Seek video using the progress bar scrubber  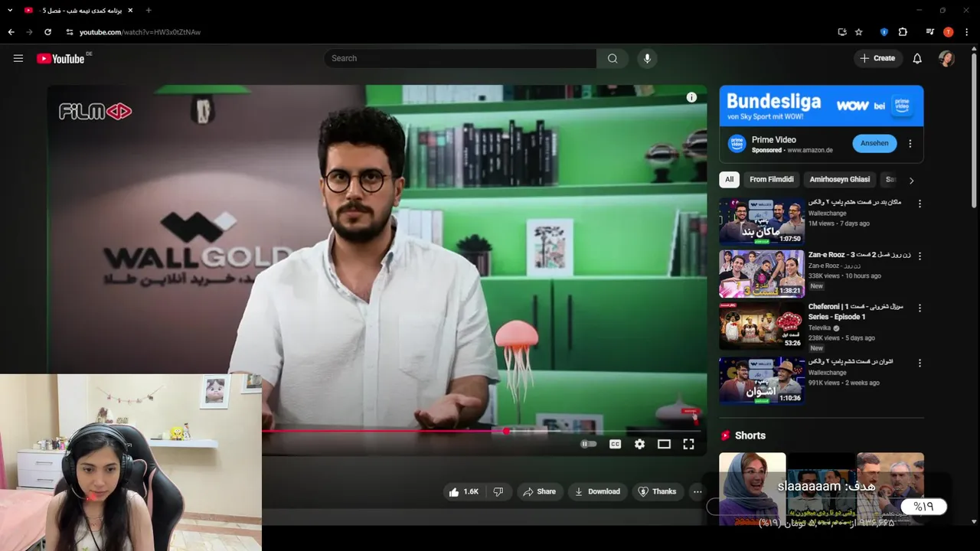coord(506,431)
